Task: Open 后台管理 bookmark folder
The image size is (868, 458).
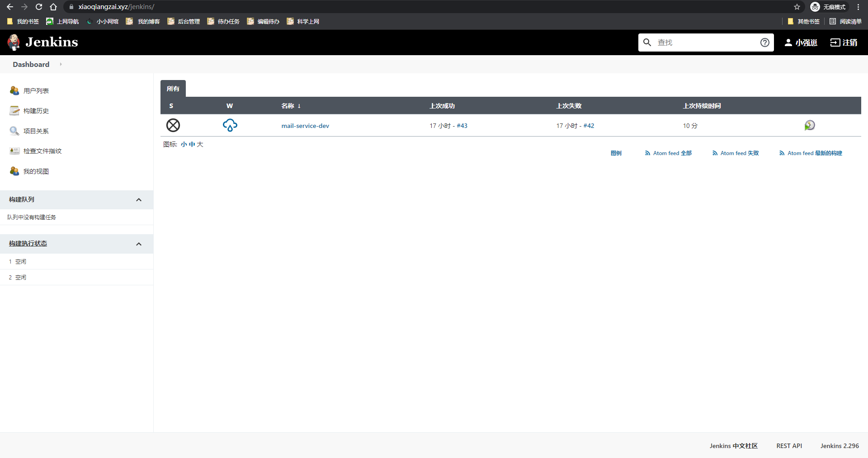Action: [184, 21]
